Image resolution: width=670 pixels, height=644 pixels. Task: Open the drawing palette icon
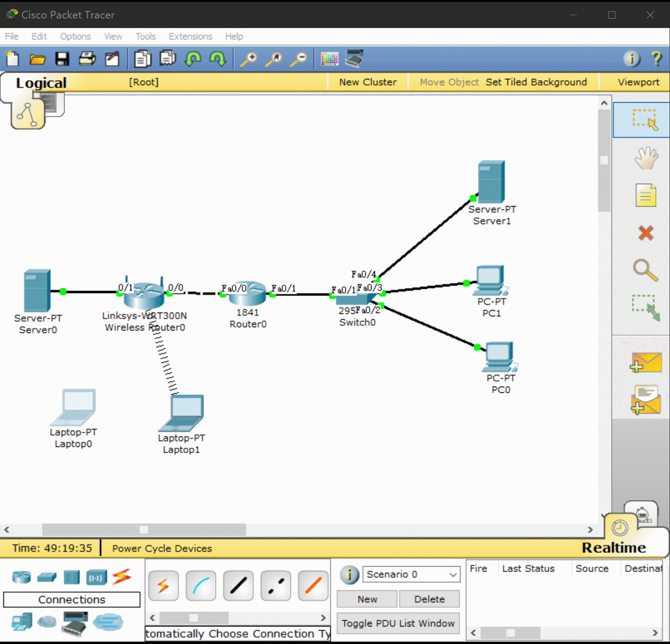click(x=329, y=59)
